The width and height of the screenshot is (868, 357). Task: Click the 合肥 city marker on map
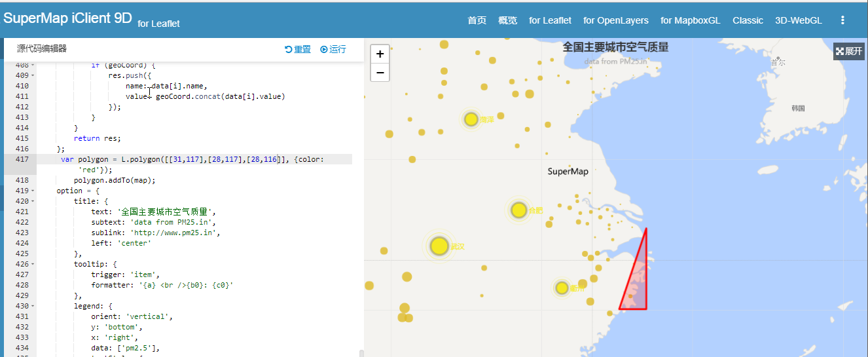(518, 210)
